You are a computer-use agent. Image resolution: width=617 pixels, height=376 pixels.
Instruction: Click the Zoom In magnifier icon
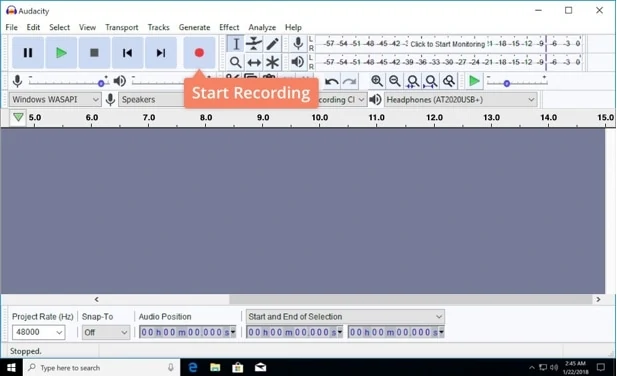pos(377,81)
